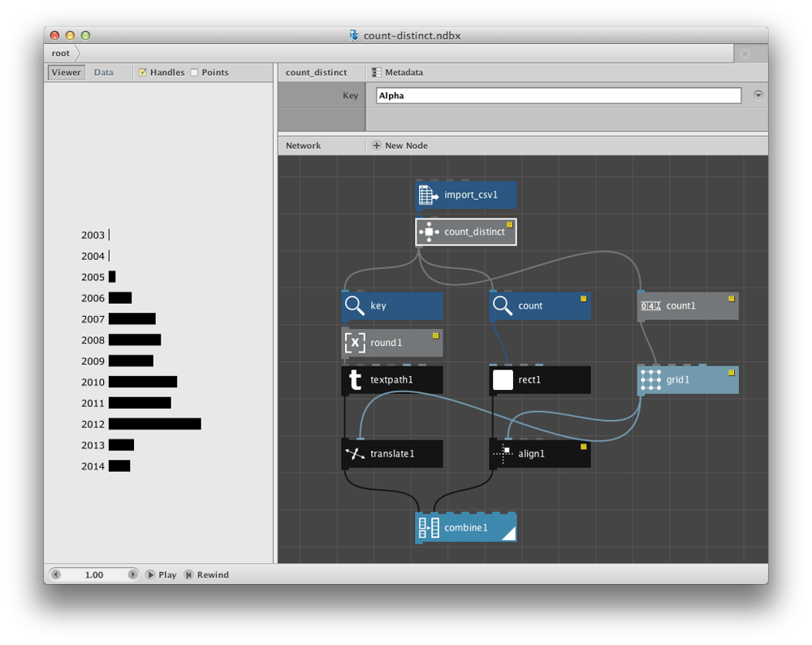
Task: Click the yellow note badge on count1
Action: click(732, 299)
